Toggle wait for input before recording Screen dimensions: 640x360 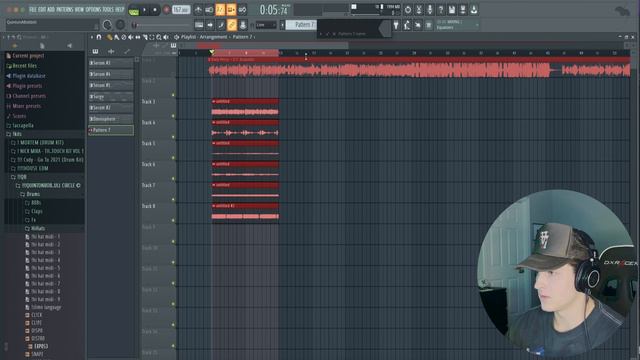click(209, 9)
